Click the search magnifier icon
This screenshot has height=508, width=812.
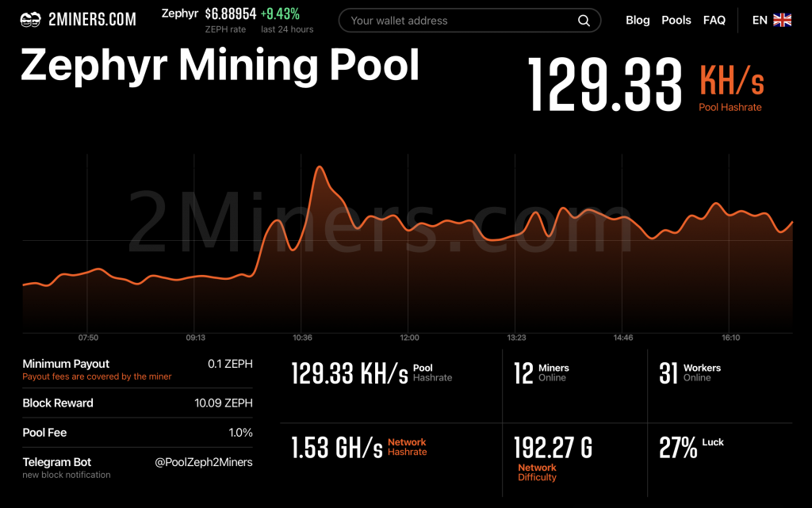[x=584, y=21]
